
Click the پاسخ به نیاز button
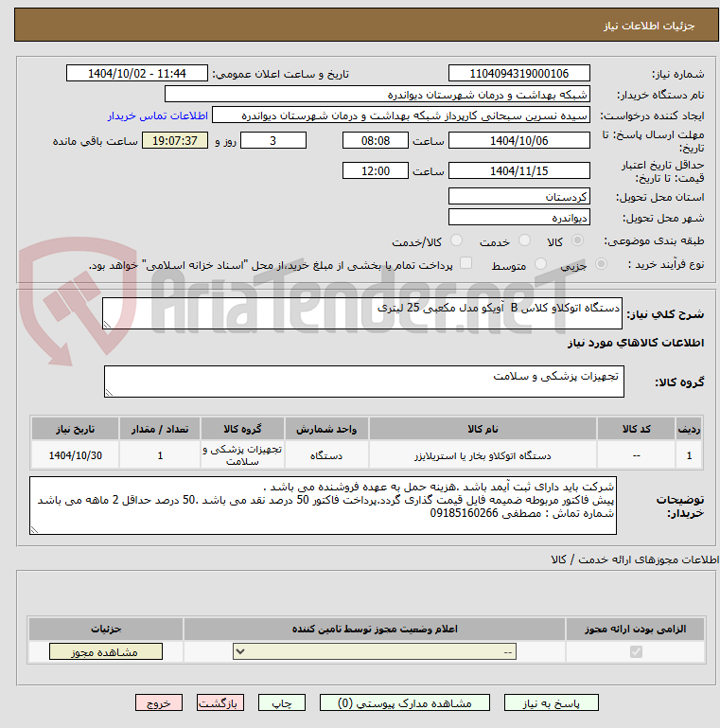(552, 703)
